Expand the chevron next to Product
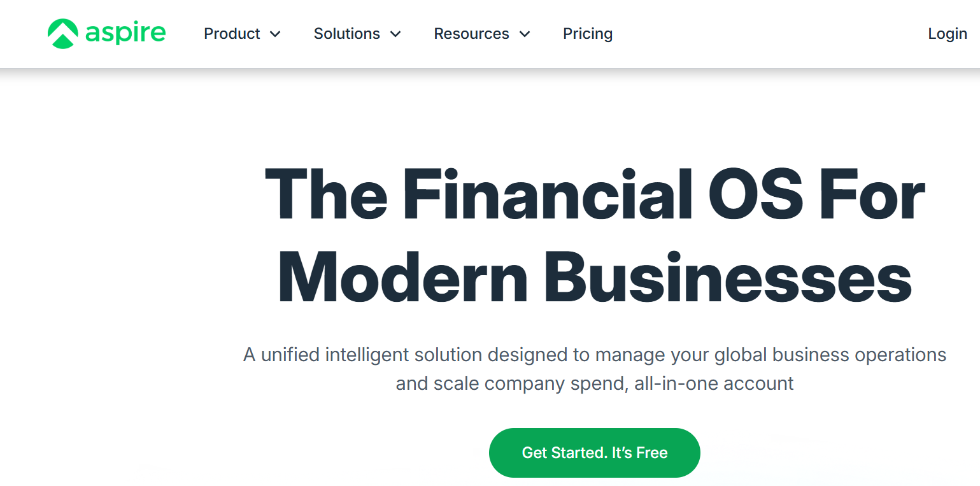Screen dimensions: 980x486 click(x=275, y=34)
